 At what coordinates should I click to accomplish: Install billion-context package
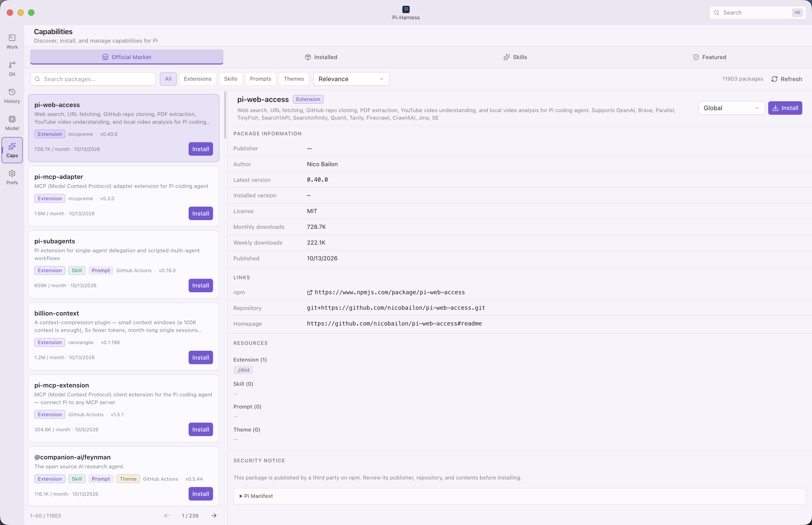[201, 358]
